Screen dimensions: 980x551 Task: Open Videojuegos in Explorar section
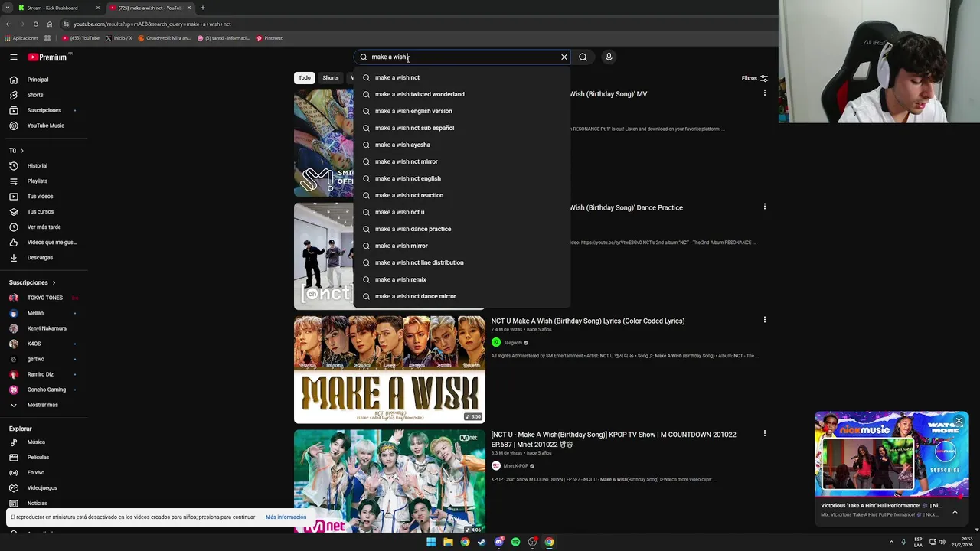click(x=44, y=487)
